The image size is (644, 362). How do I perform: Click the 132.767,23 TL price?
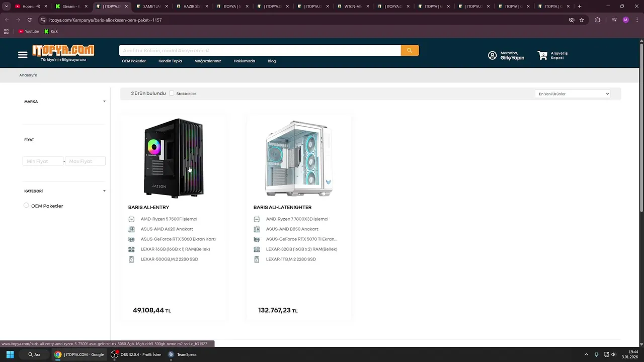[x=278, y=310]
